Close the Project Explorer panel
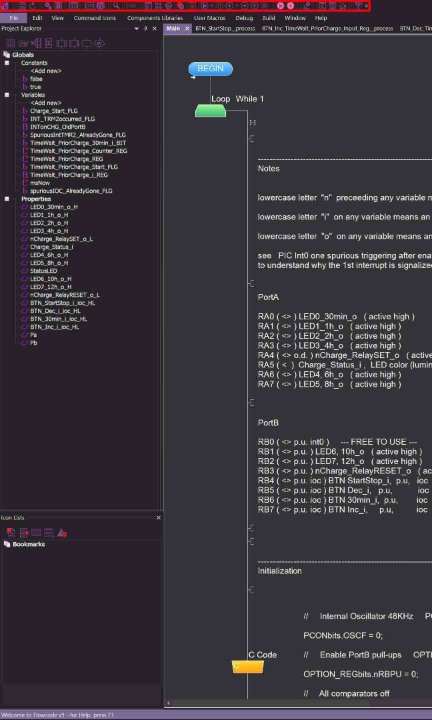This screenshot has width=432, height=720. [x=154, y=28]
